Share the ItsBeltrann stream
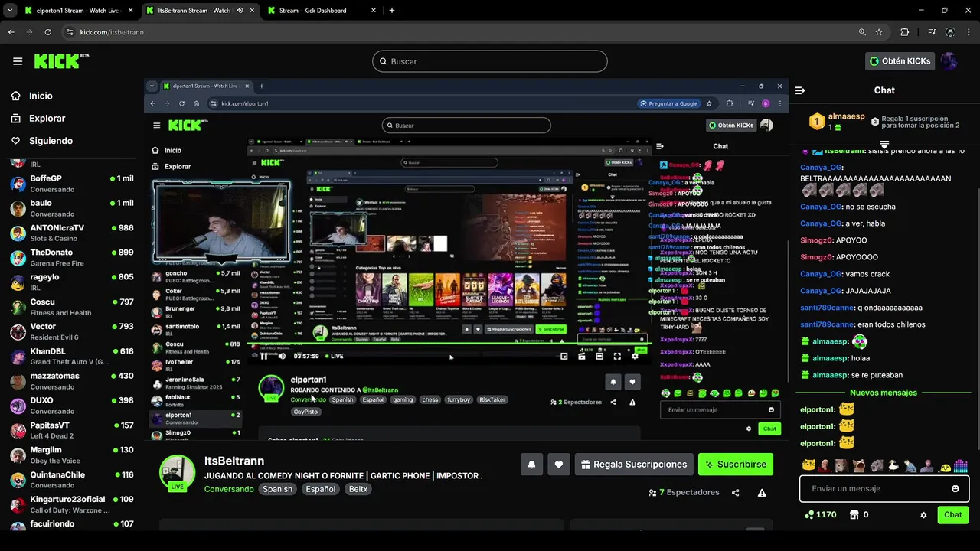This screenshot has height=551, width=980. [736, 493]
